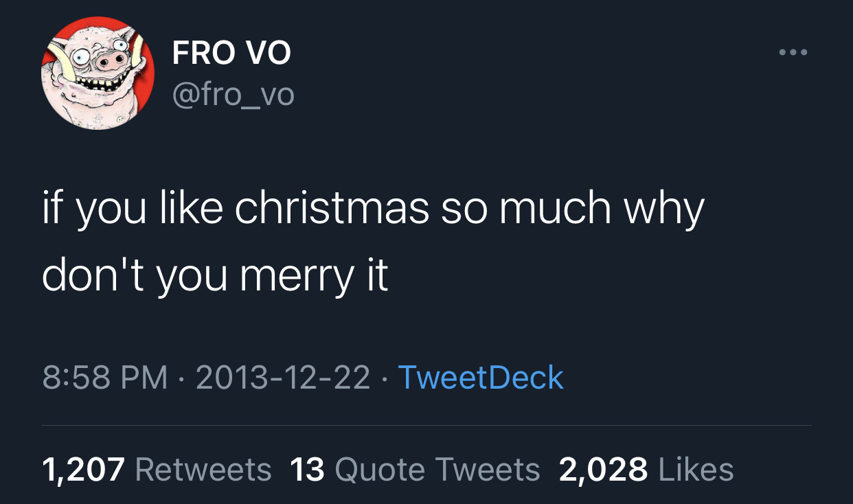The width and height of the screenshot is (853, 504).
Task: Click the 1,207 retweet count number
Action: click(83, 470)
